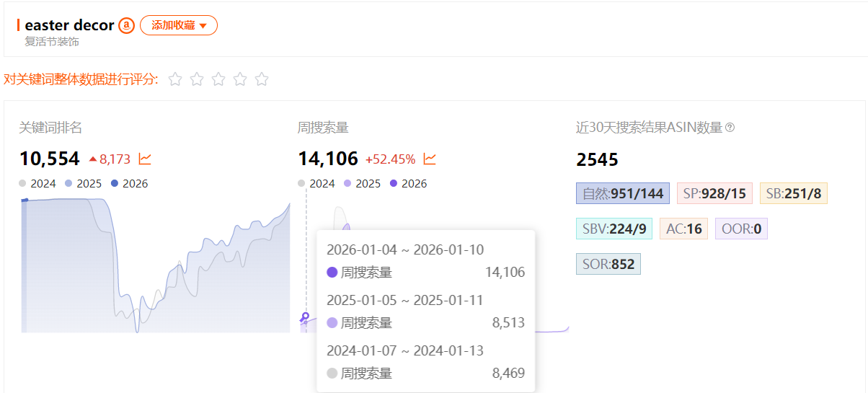The width and height of the screenshot is (868, 393).
Task: Toggle 2025 series in keyword ranking chart
Action: click(x=84, y=184)
